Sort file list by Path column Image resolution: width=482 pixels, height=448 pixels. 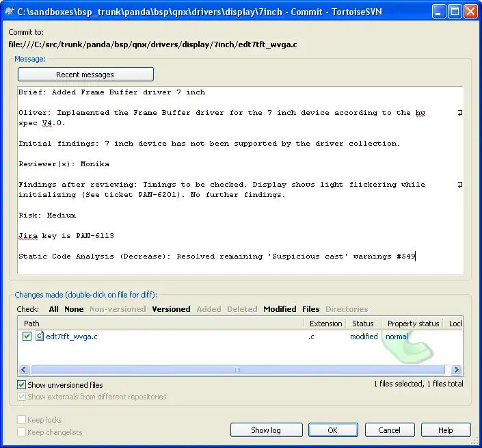(x=161, y=324)
